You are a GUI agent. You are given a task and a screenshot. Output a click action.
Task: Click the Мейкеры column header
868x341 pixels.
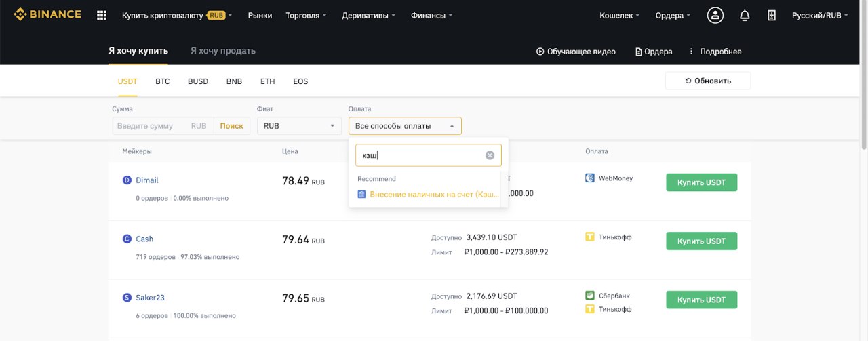[x=137, y=151]
